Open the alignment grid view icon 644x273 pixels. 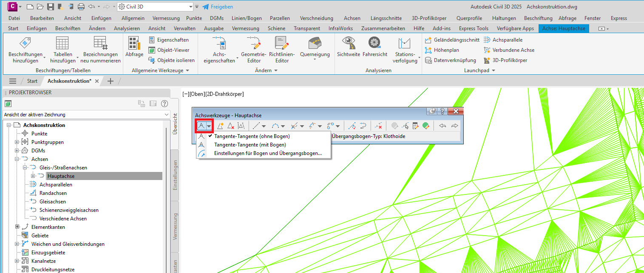point(415,126)
